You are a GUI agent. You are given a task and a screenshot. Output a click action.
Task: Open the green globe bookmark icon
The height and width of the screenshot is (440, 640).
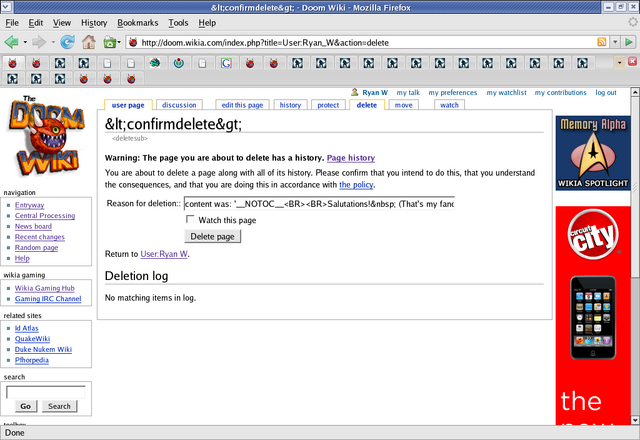pyautogui.click(x=155, y=63)
